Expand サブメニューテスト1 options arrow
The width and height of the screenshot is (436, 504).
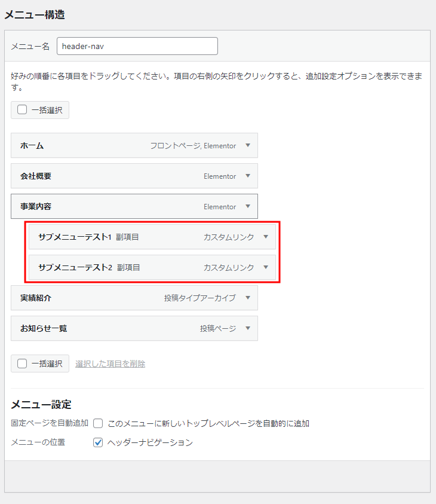(x=266, y=237)
